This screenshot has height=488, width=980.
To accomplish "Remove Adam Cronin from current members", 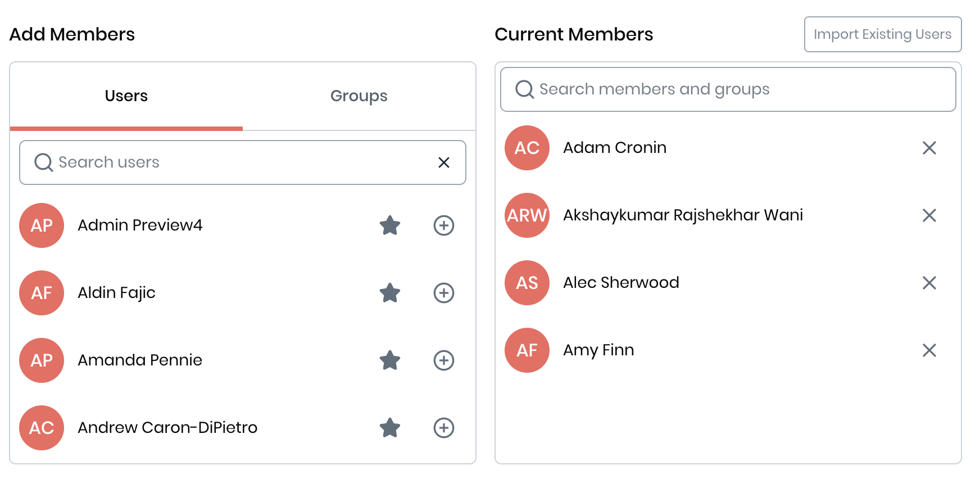I will click(x=929, y=148).
